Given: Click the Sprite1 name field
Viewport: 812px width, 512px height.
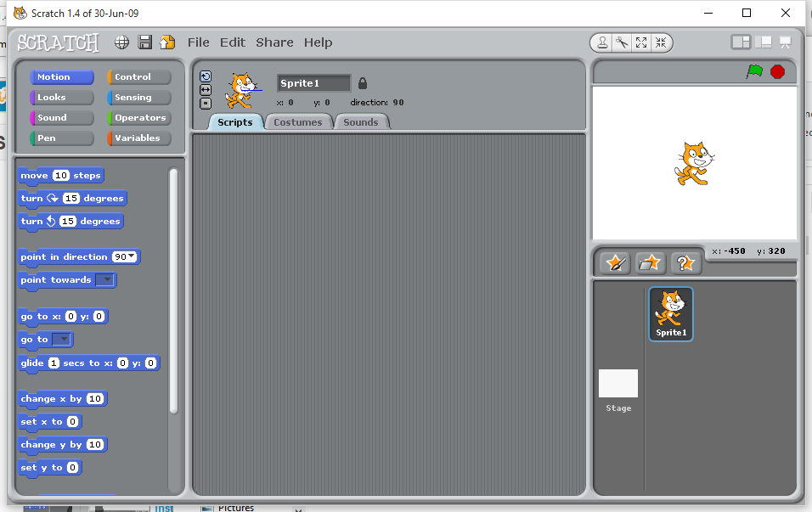Looking at the screenshot, I should tap(313, 83).
